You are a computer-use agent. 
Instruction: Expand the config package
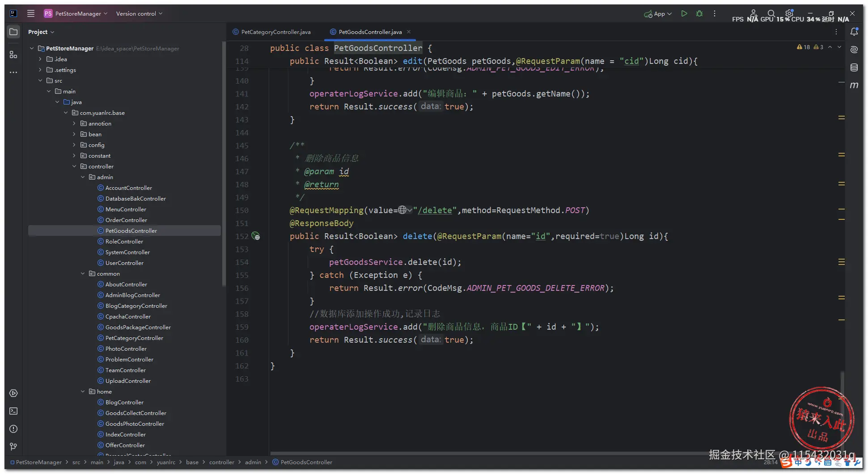coord(74,145)
